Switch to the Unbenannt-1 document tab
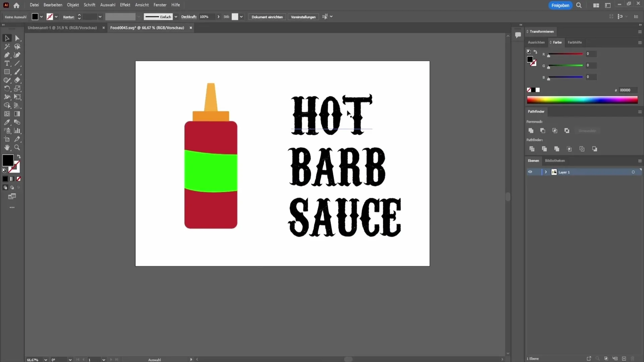The height and width of the screenshot is (362, 644). tap(62, 28)
